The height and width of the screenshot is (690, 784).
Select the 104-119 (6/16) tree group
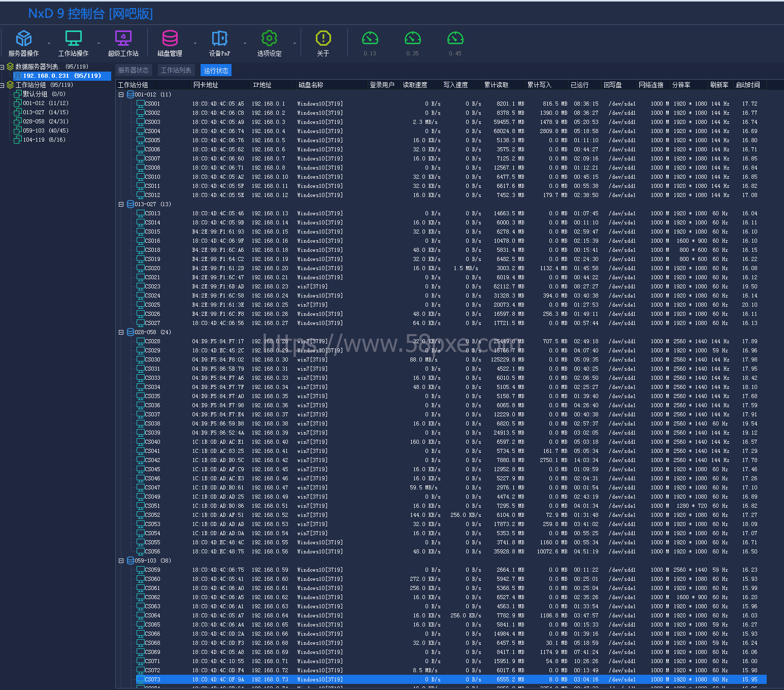(x=44, y=140)
